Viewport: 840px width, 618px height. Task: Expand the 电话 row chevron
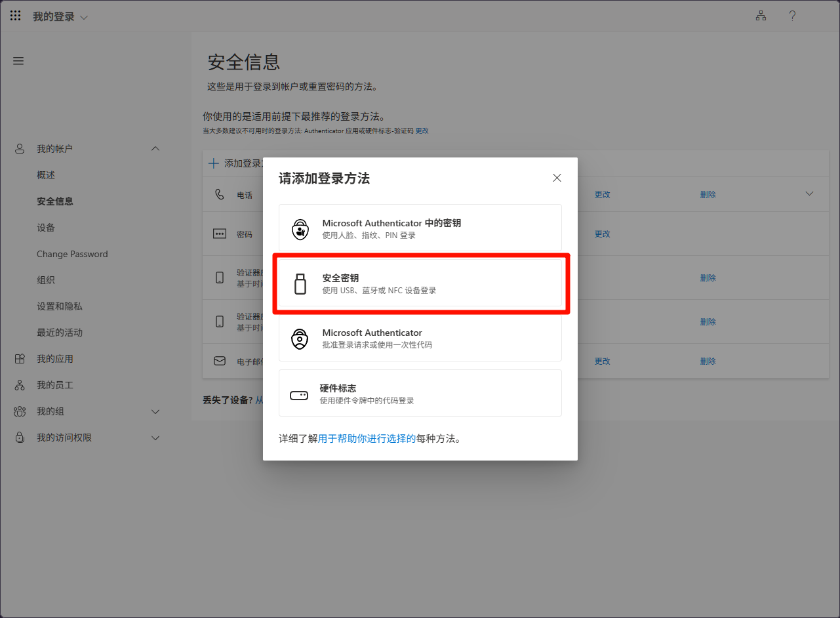click(x=809, y=194)
